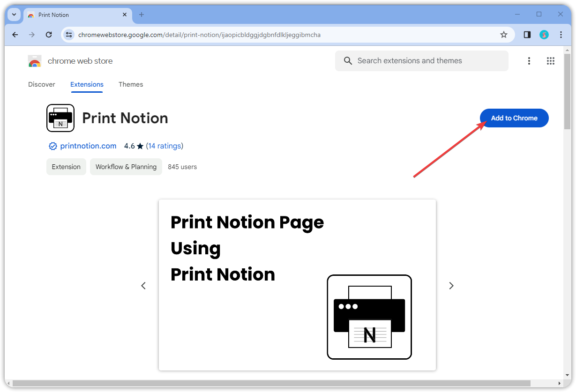The height and width of the screenshot is (392, 576).
Task: Advance the carousel with the right chevron
Action: [451, 285]
